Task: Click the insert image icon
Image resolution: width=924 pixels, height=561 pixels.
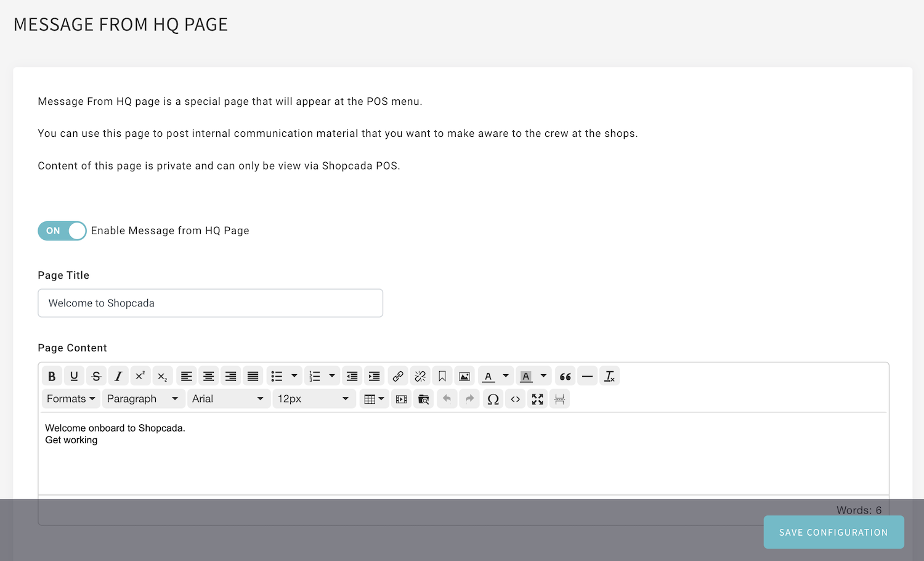Action: tap(464, 376)
